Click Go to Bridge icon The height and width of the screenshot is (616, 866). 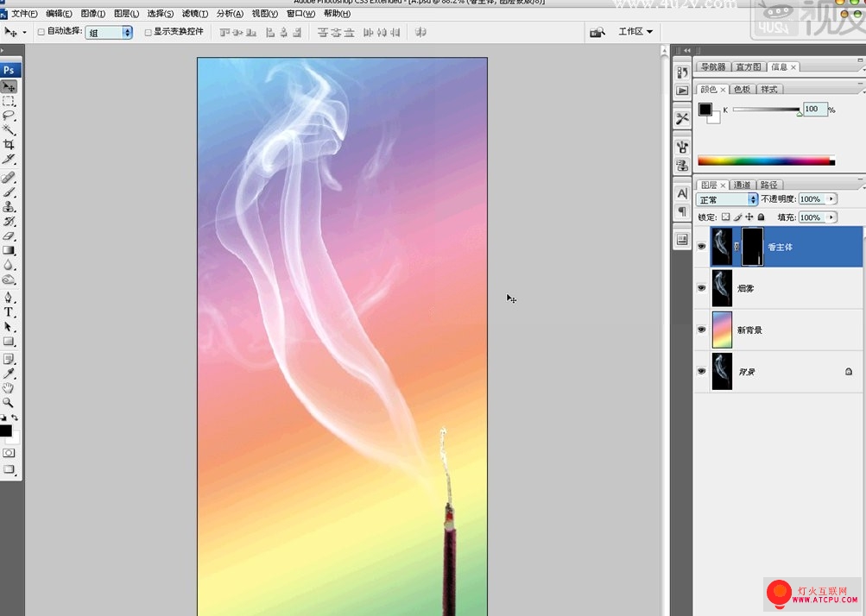tap(597, 33)
